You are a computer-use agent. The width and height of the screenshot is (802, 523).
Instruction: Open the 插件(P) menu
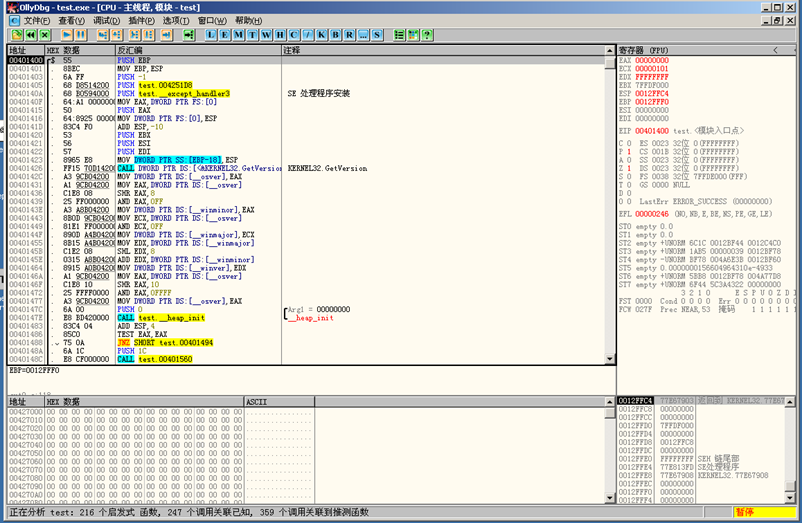click(142, 20)
